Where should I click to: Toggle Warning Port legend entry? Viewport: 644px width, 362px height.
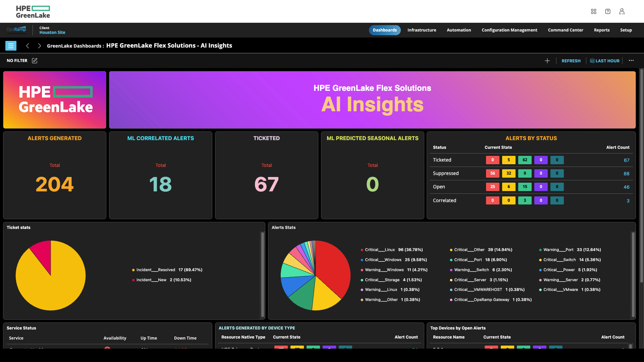[x=570, y=250]
